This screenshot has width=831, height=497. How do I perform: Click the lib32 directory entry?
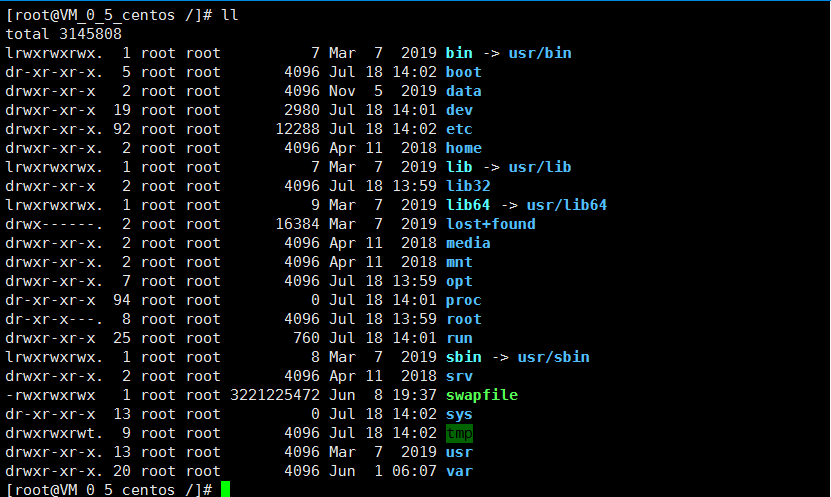(468, 186)
